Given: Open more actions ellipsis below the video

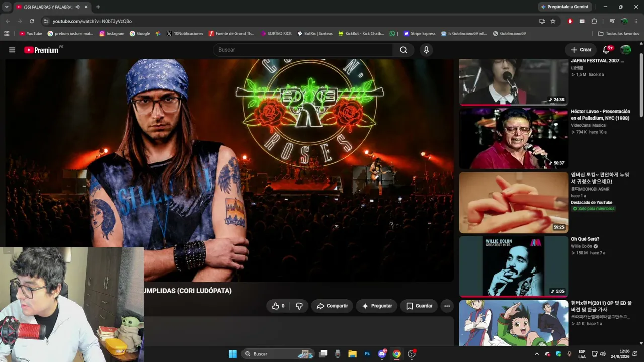Looking at the screenshot, I should pyautogui.click(x=447, y=306).
